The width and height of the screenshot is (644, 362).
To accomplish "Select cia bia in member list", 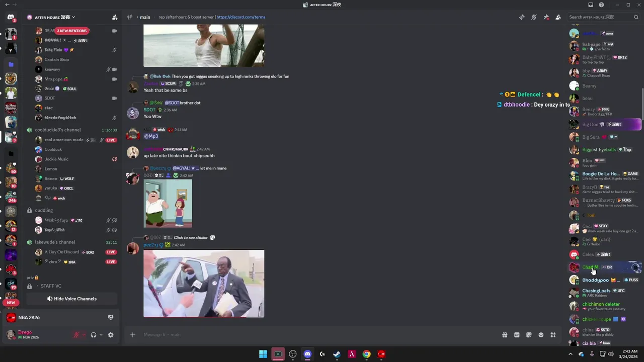I will 605,343.
